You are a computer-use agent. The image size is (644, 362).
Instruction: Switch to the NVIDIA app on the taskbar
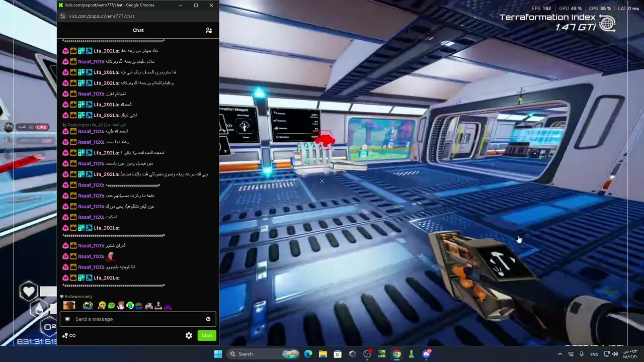tap(382, 354)
